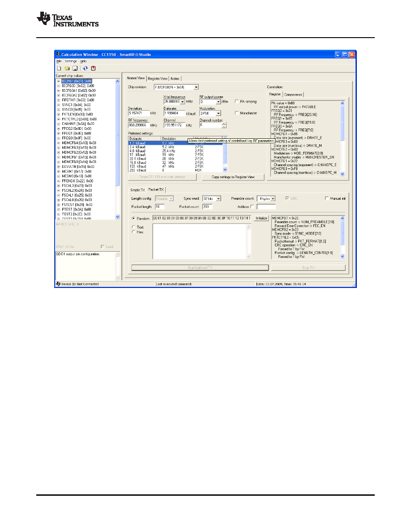411x532 pixels.
Task: Click the SmartRF Studio title bar icon
Action: click(58, 54)
